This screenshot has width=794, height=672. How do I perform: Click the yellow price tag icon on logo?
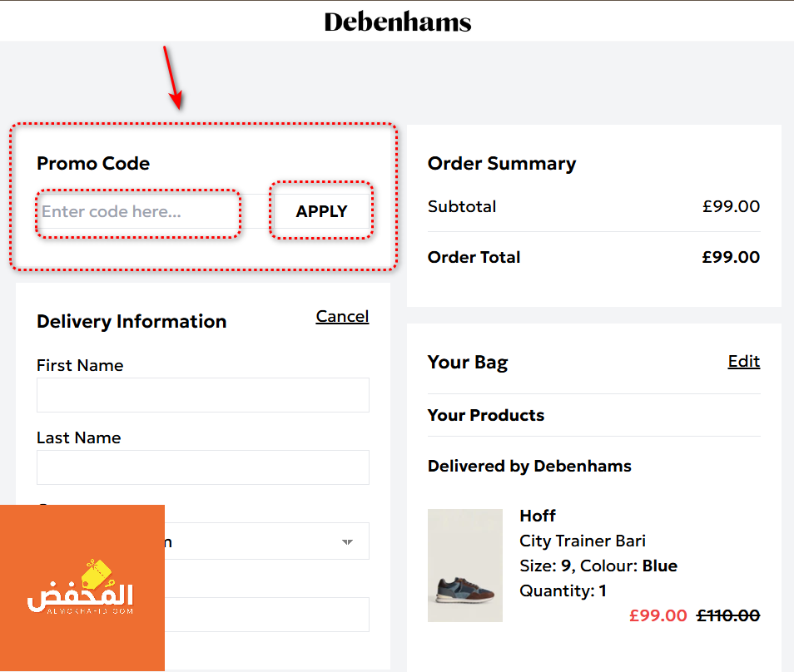tap(97, 573)
